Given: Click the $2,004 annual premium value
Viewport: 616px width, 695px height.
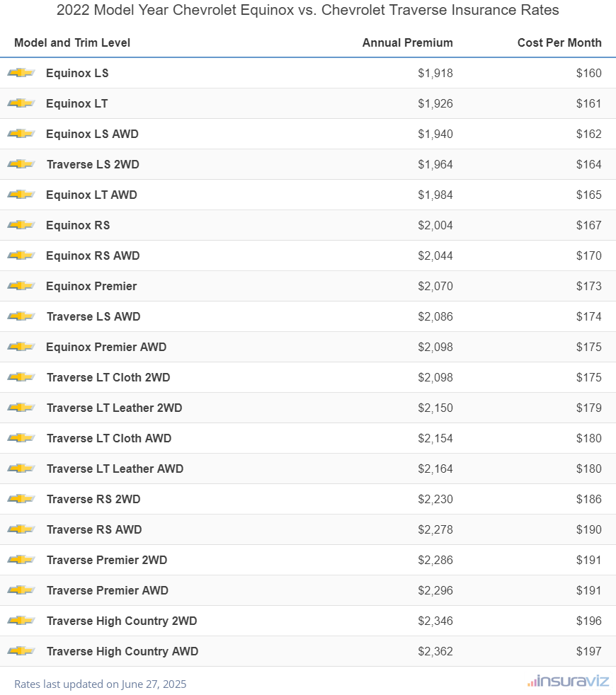Looking at the screenshot, I should coord(435,225).
